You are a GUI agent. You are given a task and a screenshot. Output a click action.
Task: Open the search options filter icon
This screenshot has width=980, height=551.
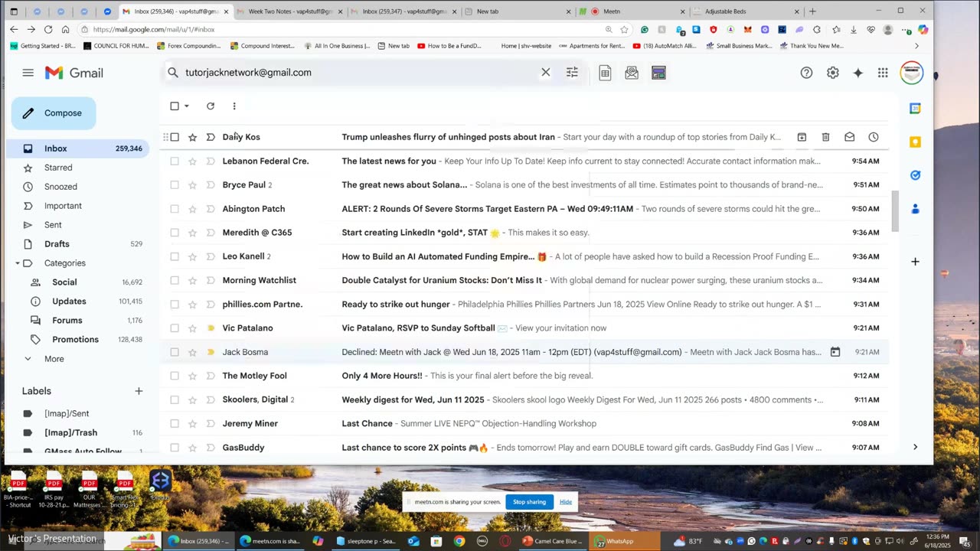pyautogui.click(x=572, y=72)
